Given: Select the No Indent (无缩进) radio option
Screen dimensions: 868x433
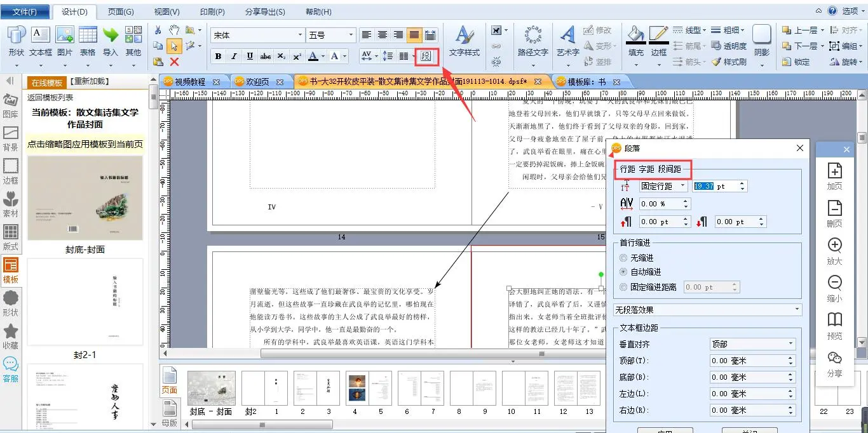Looking at the screenshot, I should [x=623, y=258].
